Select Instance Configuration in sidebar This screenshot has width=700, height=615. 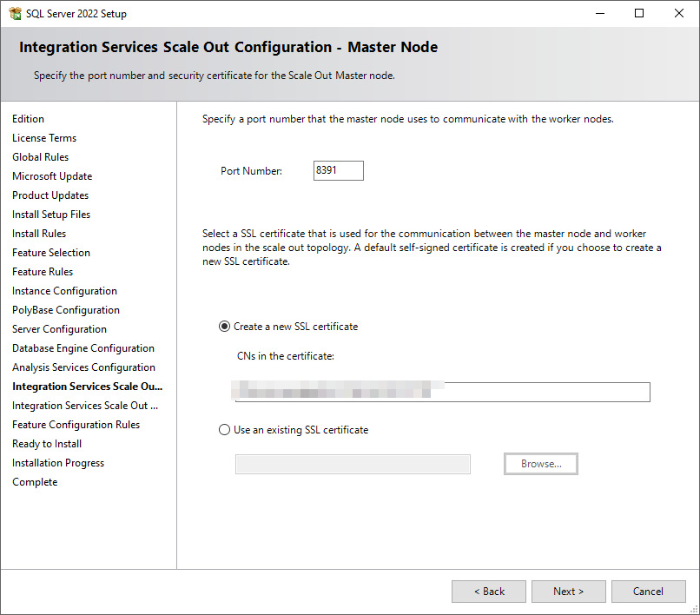pyautogui.click(x=64, y=290)
